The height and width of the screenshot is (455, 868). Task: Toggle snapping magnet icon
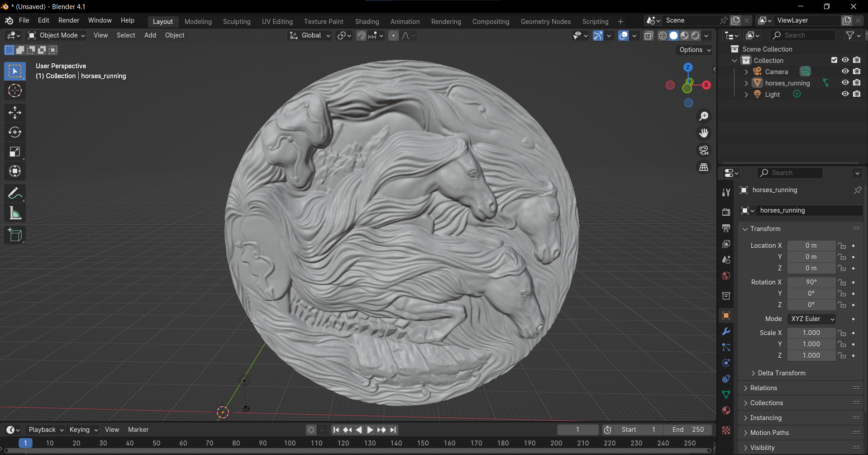point(361,36)
